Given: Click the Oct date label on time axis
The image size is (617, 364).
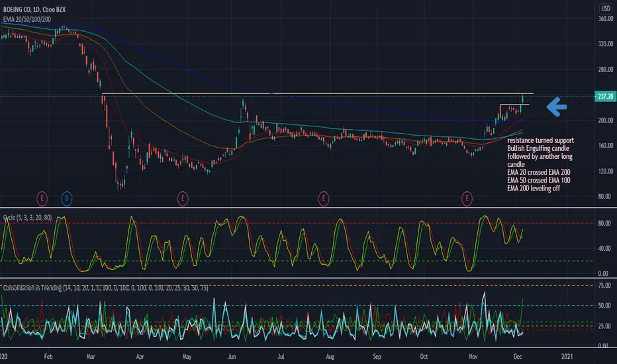Looking at the screenshot, I should click(x=424, y=357).
